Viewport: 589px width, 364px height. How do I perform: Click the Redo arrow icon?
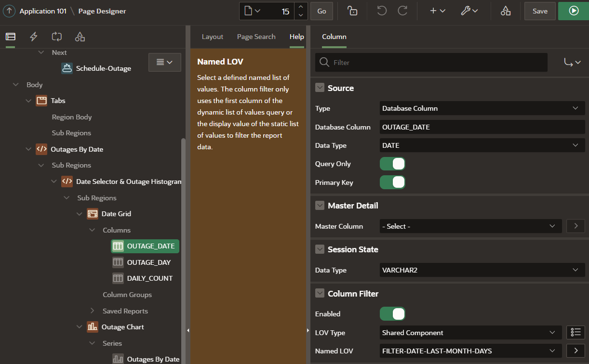[402, 11]
